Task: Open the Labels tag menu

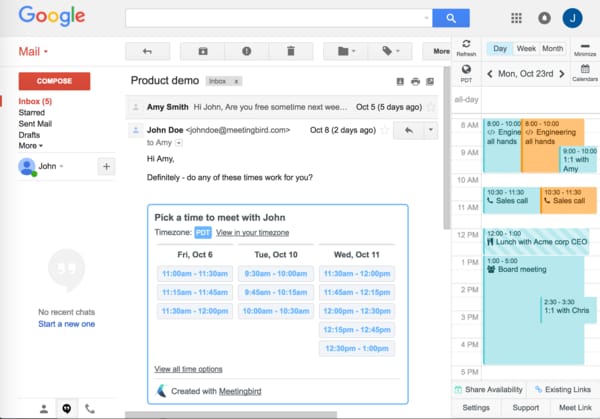Action: click(x=390, y=51)
